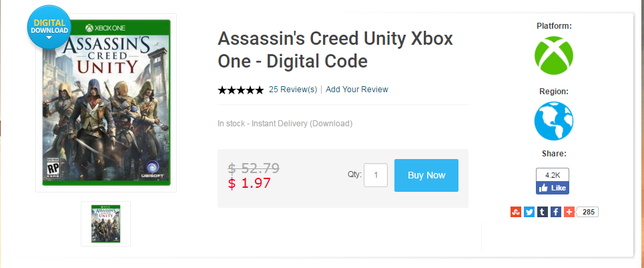
Task: Click the Buy Now button
Action: tap(426, 175)
